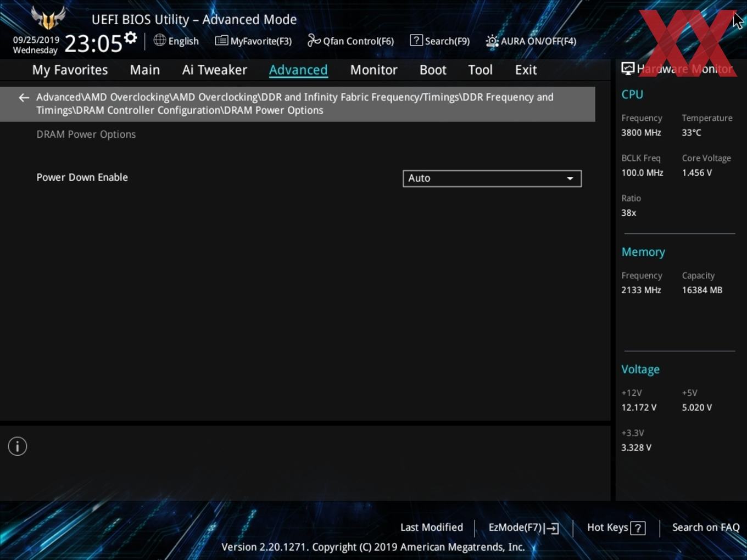747x560 pixels.
Task: Open MyFavorite(F3) list
Action: point(253,41)
